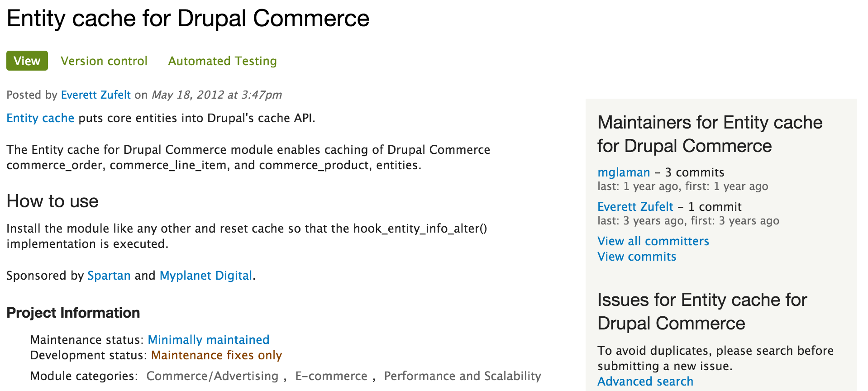The height and width of the screenshot is (391, 868).
Task: Open Advanced search for issues
Action: tap(645, 381)
